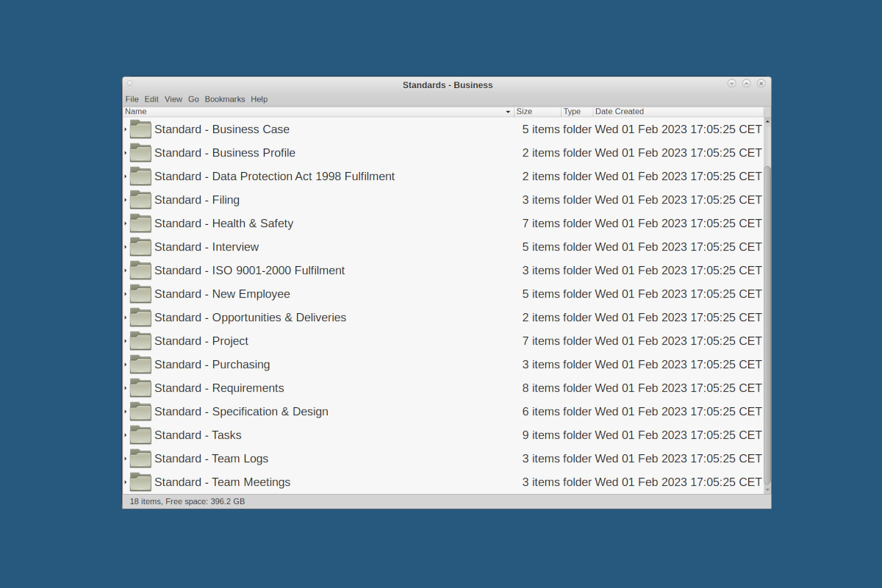Screen dimensions: 882x588
Task: Click the folder icon for Standard - New Employee
Action: click(140, 294)
